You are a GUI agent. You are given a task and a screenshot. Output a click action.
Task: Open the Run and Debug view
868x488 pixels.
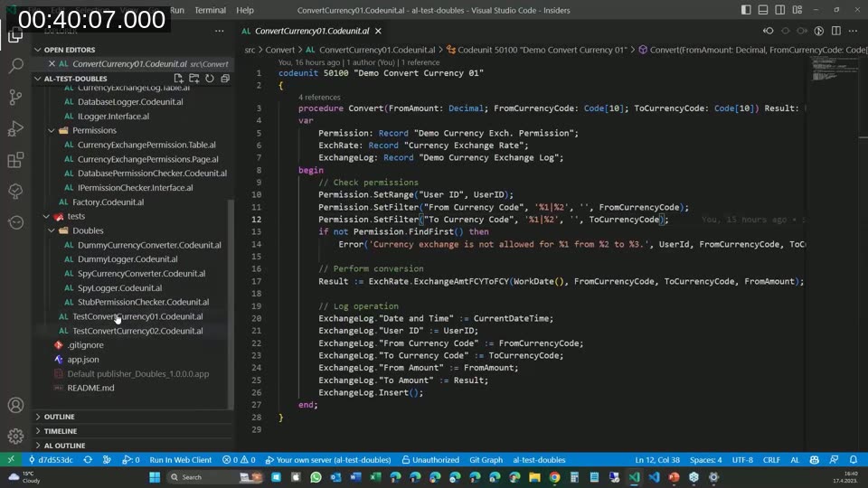pyautogui.click(x=15, y=128)
